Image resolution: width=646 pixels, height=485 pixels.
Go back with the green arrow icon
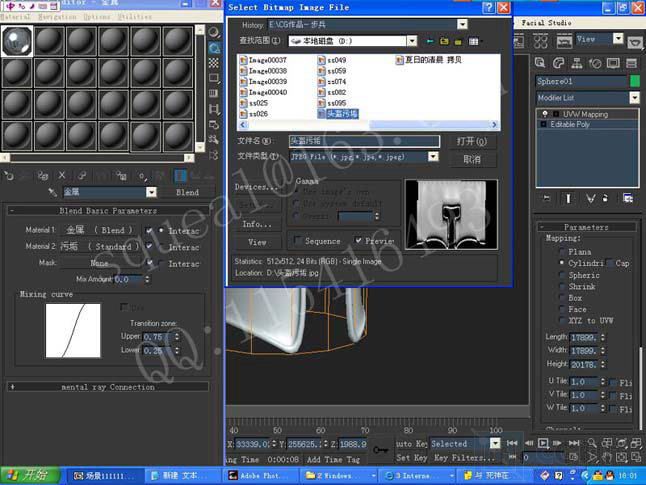[430, 41]
